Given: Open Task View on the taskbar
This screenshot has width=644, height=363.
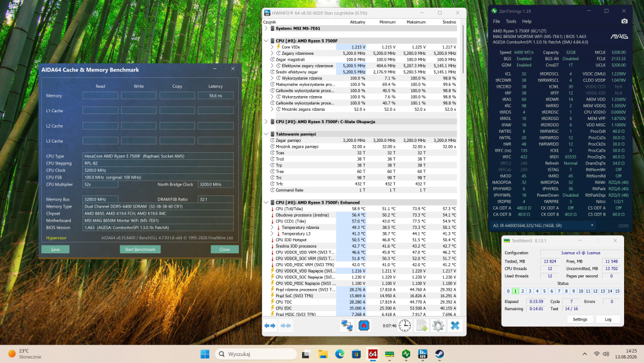Looking at the screenshot, I should [305, 354].
